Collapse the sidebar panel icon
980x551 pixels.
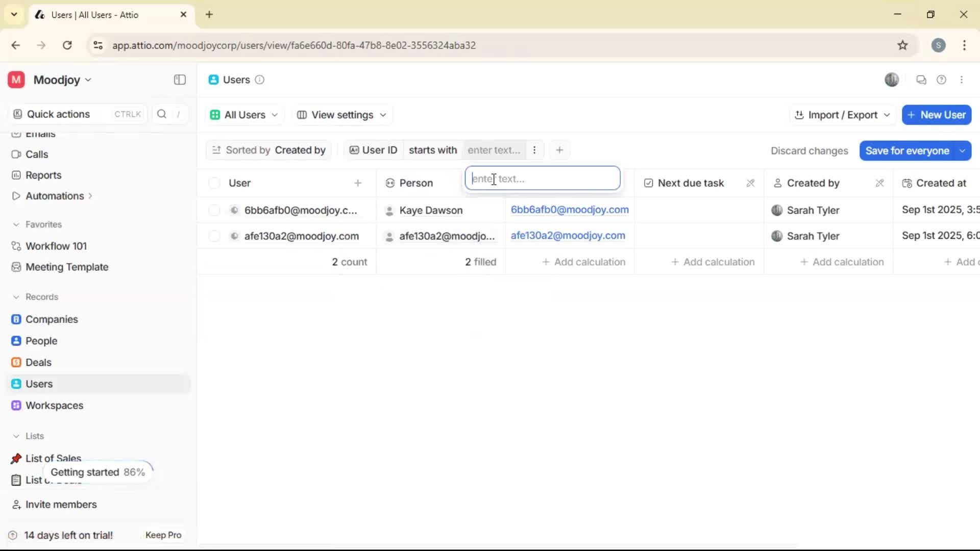pyautogui.click(x=179, y=80)
